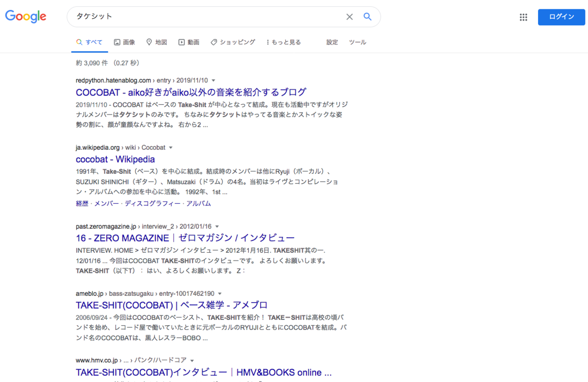Open the ツール options

(358, 42)
